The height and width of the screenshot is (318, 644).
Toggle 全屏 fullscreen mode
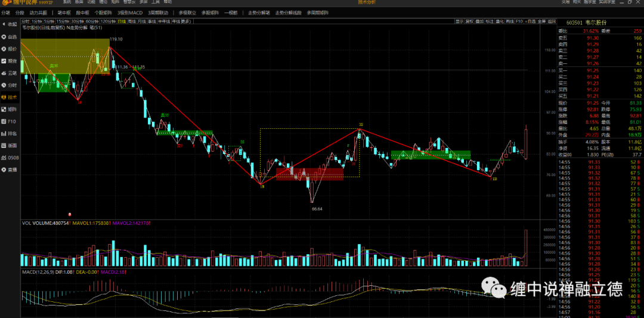click(x=541, y=21)
